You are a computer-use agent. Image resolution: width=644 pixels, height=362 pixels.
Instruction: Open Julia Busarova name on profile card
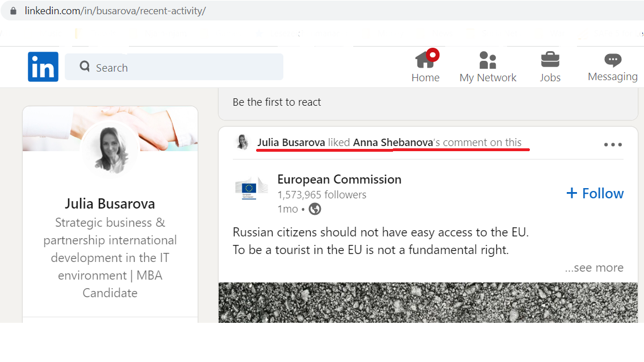pos(110,203)
